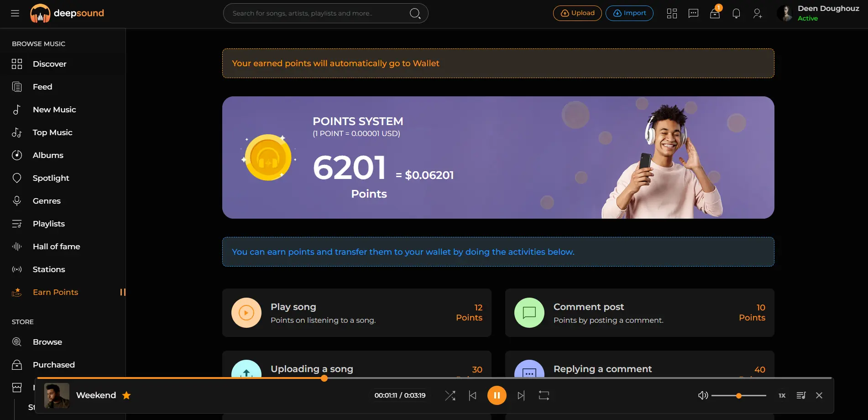Open the notifications bell
The width and height of the screenshot is (868, 420).
click(736, 13)
